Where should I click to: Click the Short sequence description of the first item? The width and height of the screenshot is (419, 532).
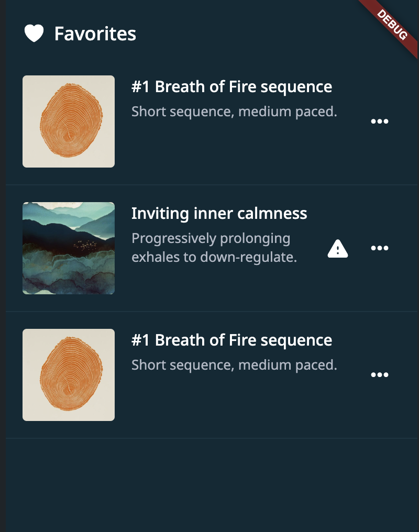tap(235, 111)
